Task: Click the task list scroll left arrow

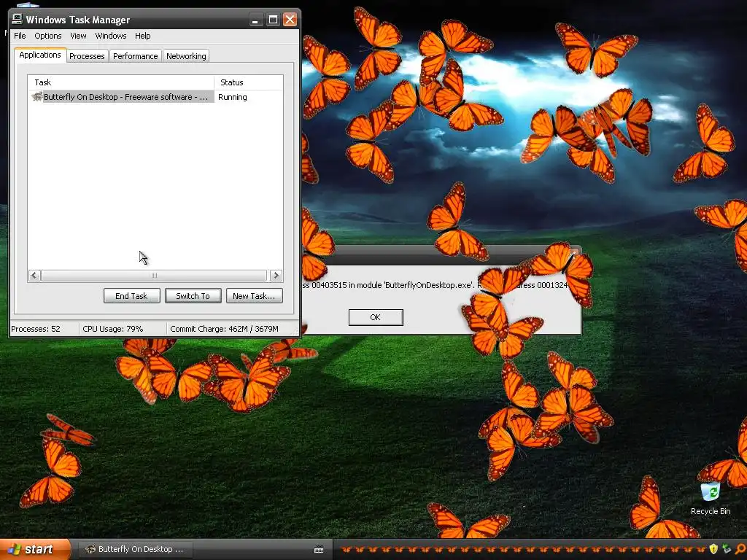Action: (34, 275)
